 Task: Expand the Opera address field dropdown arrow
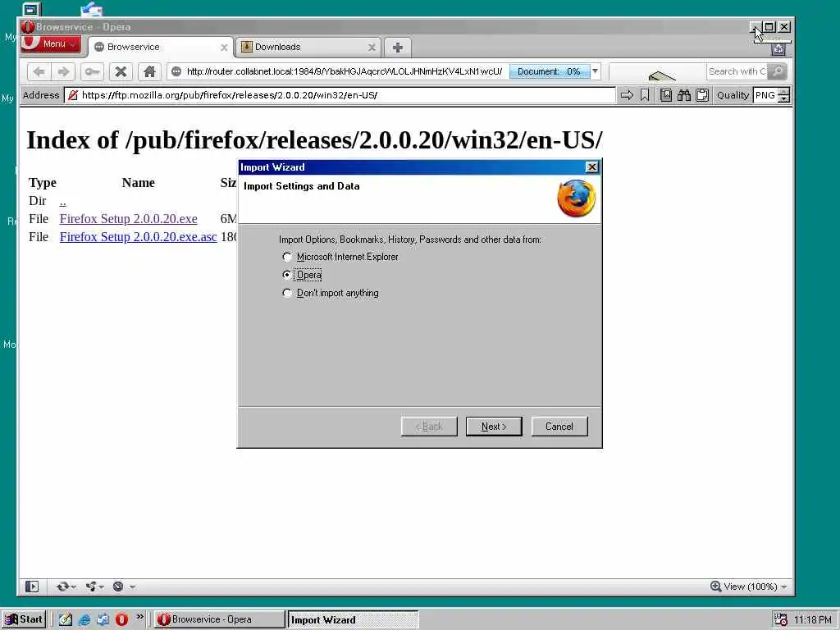click(595, 71)
